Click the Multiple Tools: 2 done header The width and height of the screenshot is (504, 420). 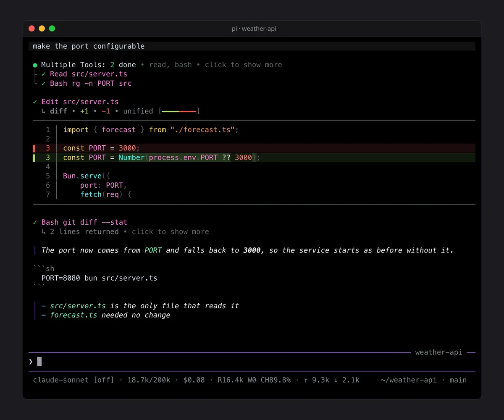click(89, 65)
